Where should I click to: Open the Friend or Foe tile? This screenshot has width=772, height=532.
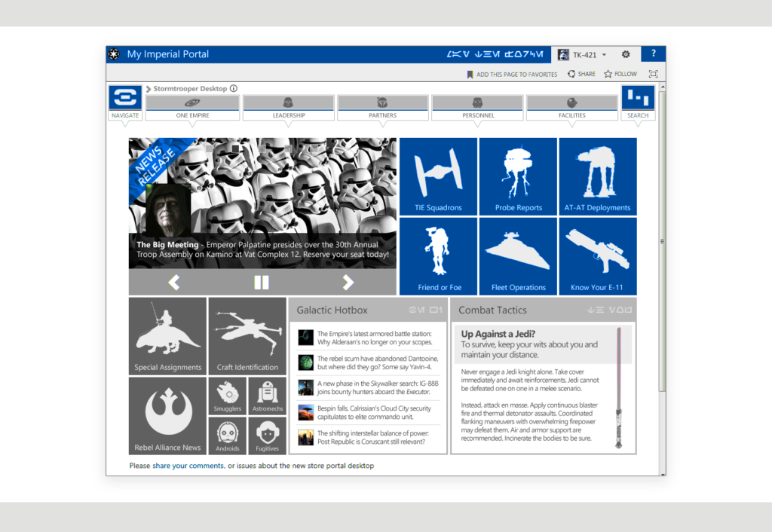(x=438, y=256)
